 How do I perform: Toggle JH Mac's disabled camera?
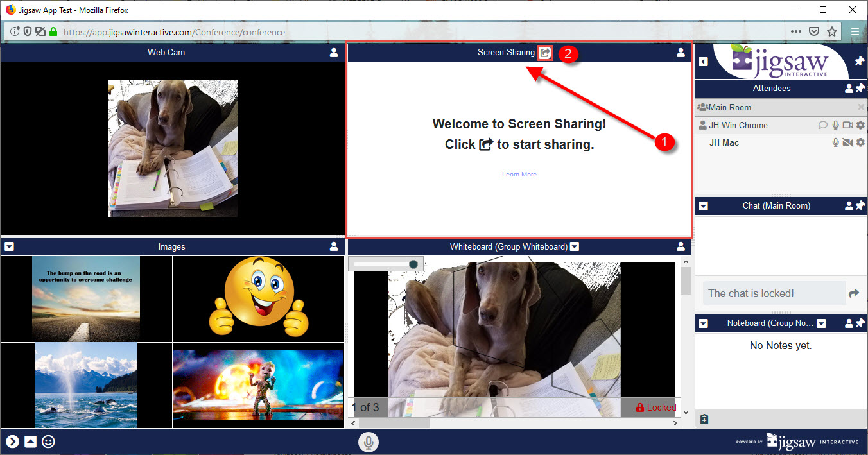point(847,142)
